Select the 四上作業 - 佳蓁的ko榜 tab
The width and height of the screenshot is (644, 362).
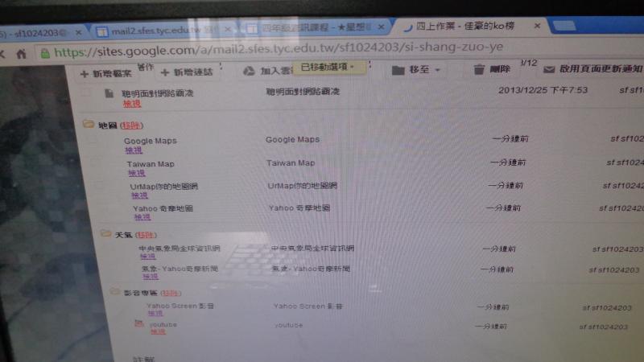click(465, 26)
